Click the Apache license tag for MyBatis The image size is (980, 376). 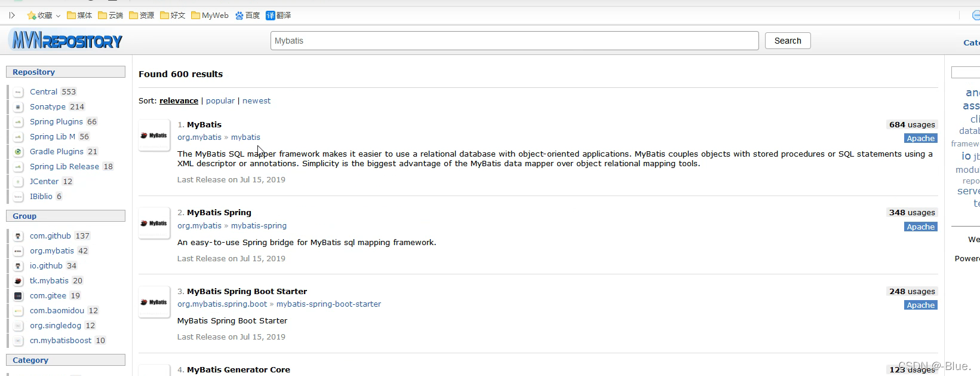pos(920,138)
